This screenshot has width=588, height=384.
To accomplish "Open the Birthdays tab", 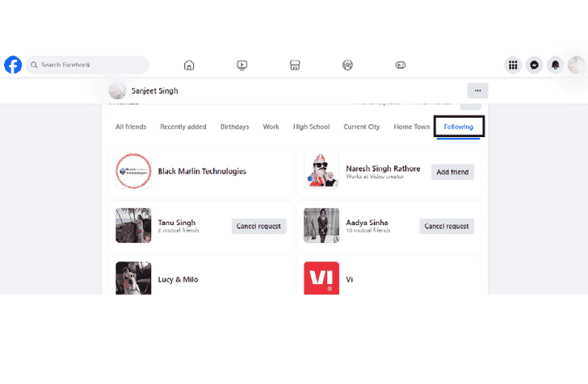I will 235,127.
